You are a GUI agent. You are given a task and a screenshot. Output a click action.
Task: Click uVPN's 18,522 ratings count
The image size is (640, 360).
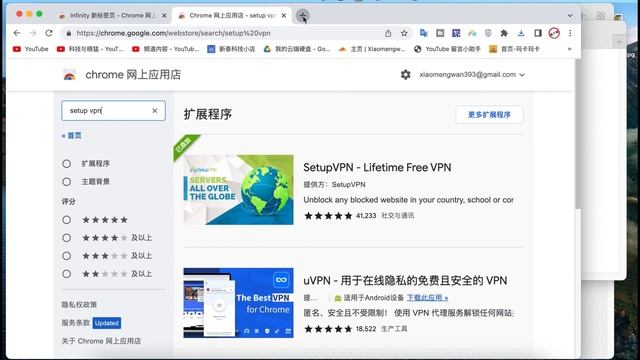coord(366,329)
